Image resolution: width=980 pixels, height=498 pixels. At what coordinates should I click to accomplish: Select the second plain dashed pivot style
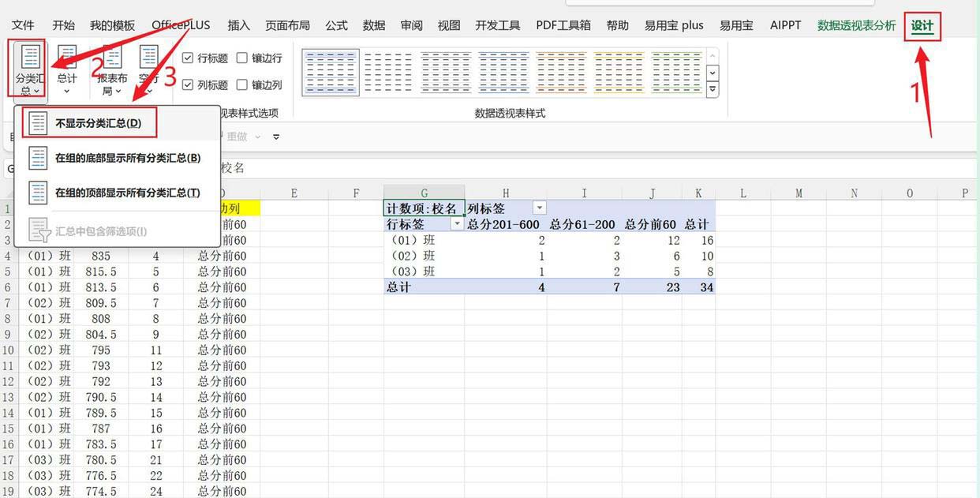click(x=388, y=72)
